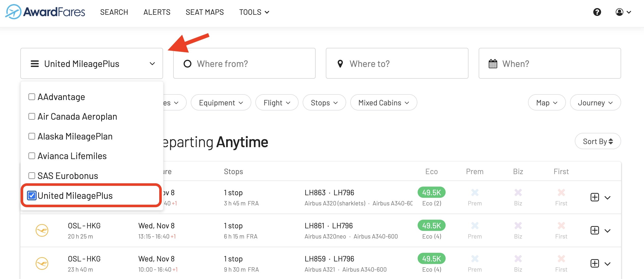Click the circle origin icon in Where from
This screenshot has width=644, height=279.
pyautogui.click(x=187, y=64)
